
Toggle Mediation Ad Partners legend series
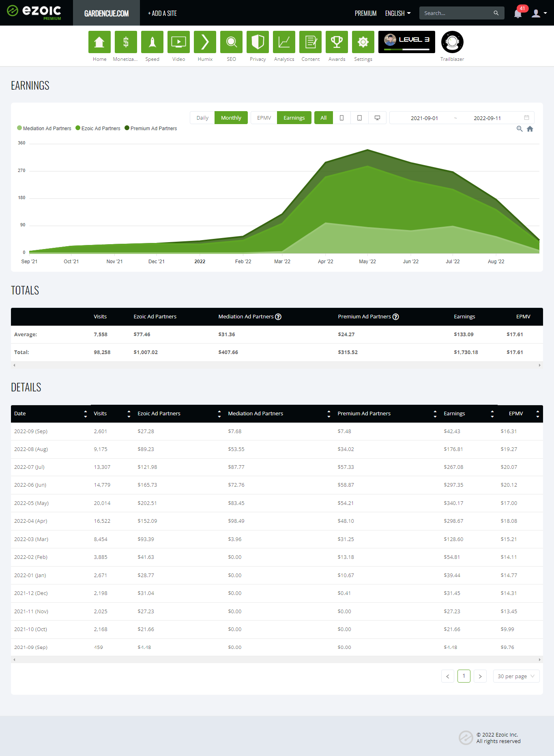[44, 128]
